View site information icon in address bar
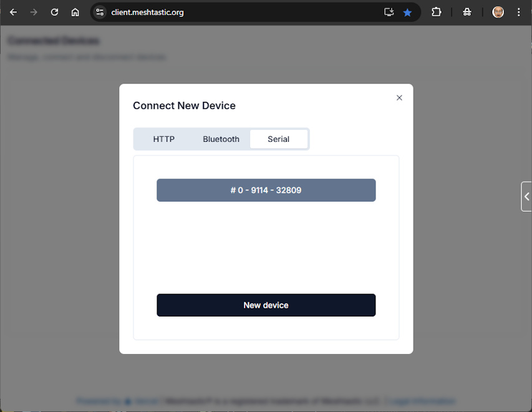The image size is (532, 412). (100, 12)
